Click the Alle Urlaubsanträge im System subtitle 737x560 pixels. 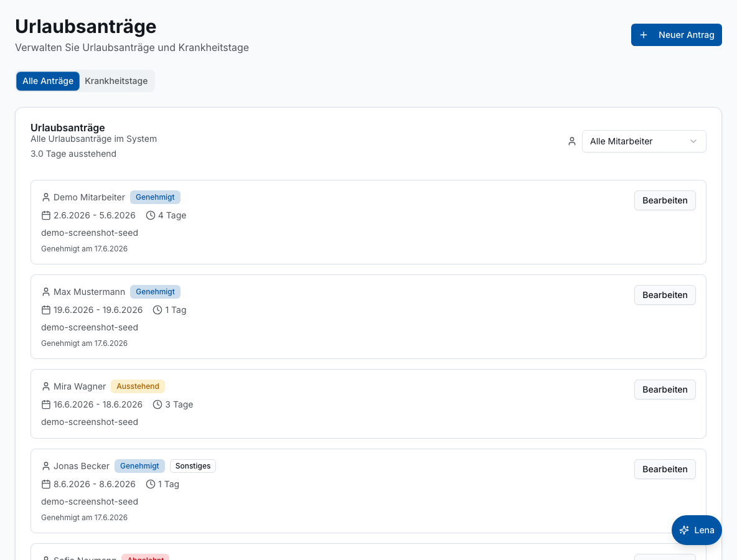93,139
